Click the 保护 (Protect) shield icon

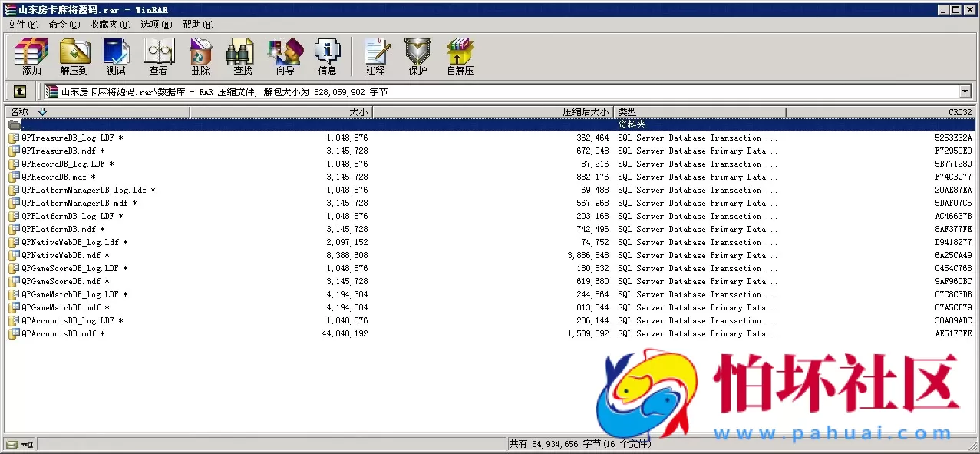coord(417,57)
